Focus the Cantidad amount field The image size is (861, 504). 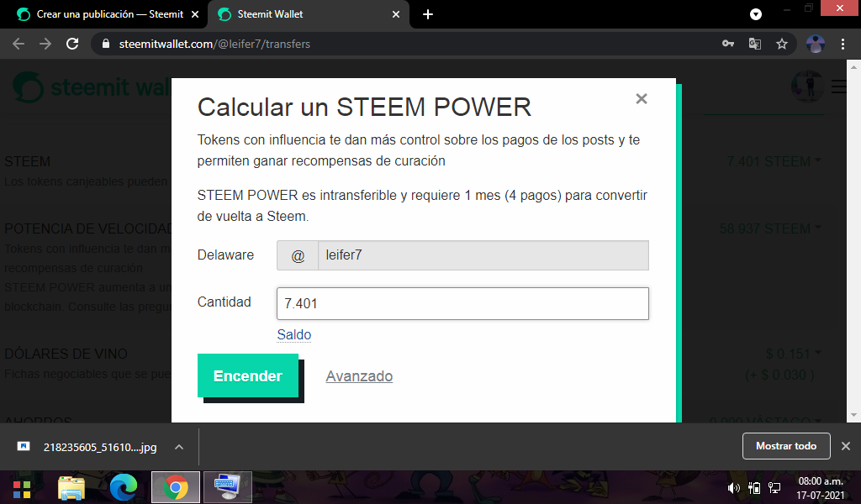click(x=462, y=303)
